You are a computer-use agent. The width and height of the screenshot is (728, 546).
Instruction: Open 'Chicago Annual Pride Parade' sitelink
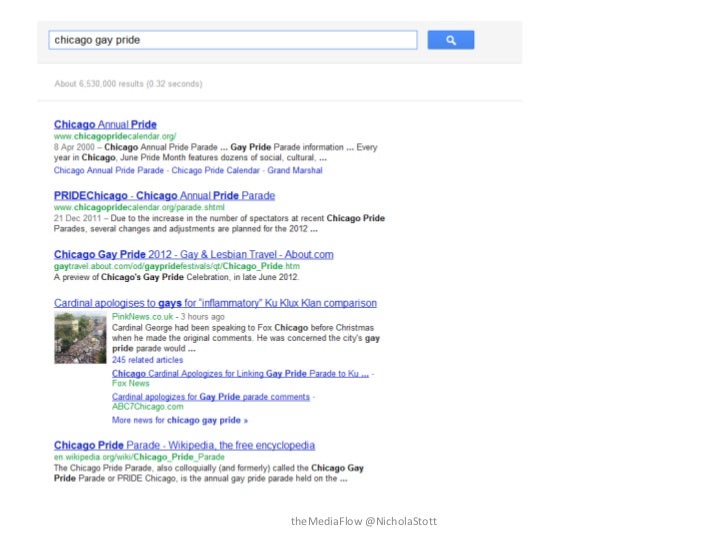pyautogui.click(x=109, y=170)
